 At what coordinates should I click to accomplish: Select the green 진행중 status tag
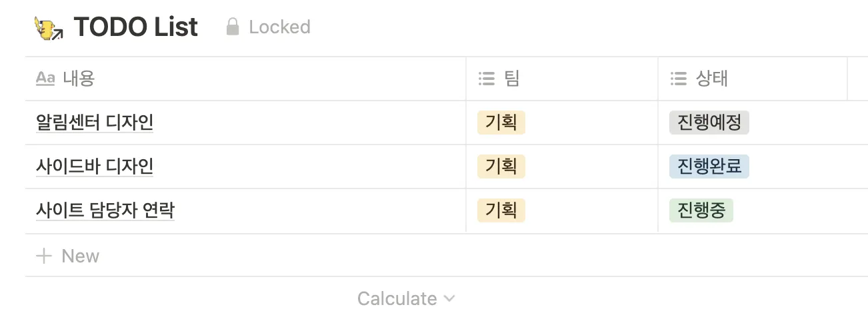click(701, 210)
